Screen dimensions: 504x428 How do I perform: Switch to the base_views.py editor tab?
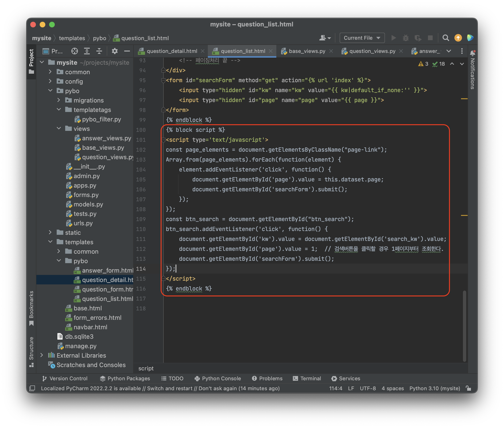(307, 51)
